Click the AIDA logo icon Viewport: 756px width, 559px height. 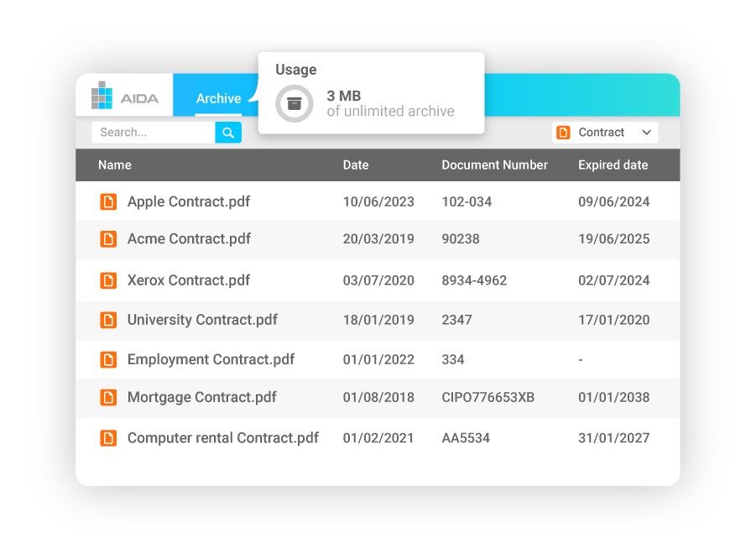[102, 96]
